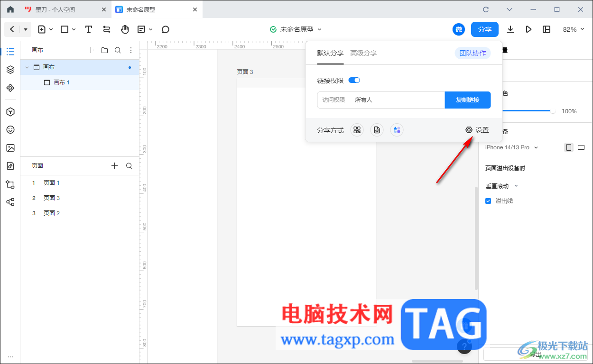The image size is (593, 364).
Task: Click the blue 微 user avatar
Action: click(459, 29)
